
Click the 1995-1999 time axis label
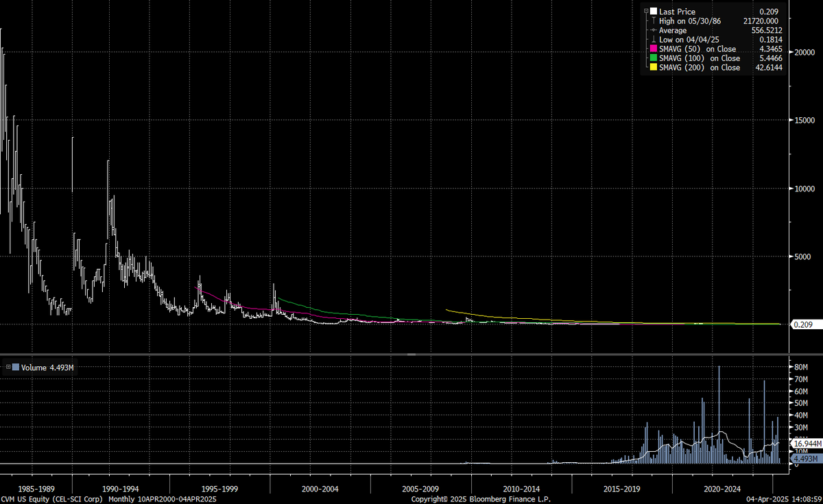click(x=221, y=489)
